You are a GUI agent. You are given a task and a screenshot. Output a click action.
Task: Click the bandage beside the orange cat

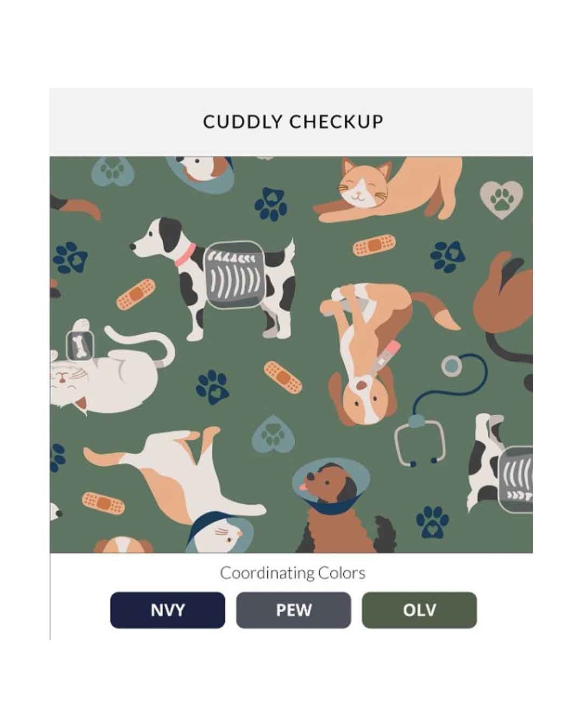pyautogui.click(x=375, y=245)
